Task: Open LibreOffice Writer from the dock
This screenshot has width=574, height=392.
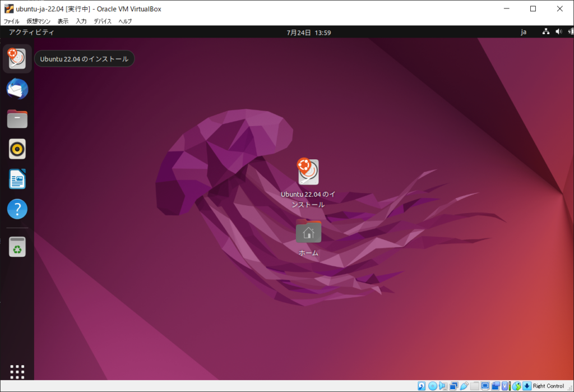Action: pyautogui.click(x=17, y=179)
